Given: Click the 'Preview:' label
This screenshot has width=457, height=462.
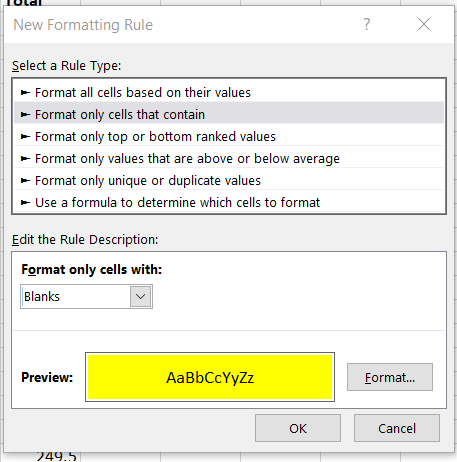Looking at the screenshot, I should coord(47,377).
